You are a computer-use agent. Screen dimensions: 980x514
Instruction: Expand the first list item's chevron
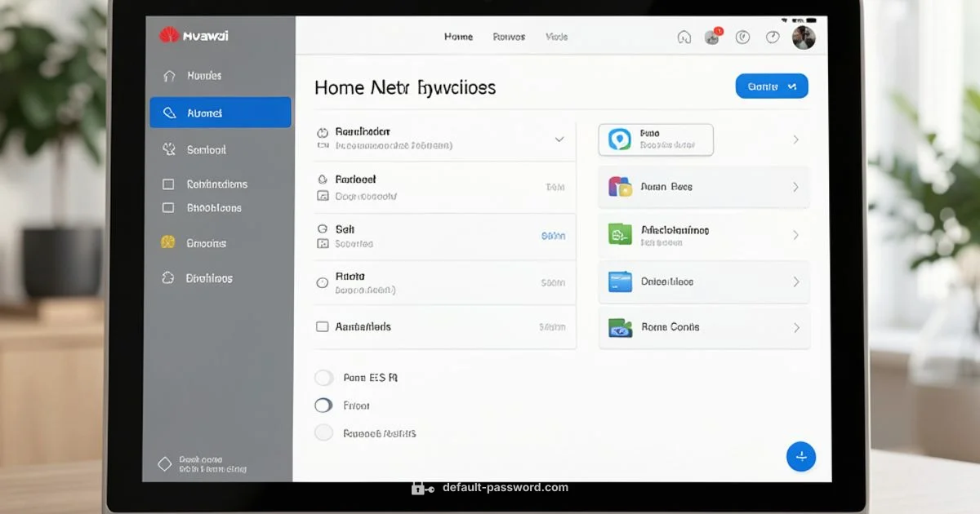560,139
